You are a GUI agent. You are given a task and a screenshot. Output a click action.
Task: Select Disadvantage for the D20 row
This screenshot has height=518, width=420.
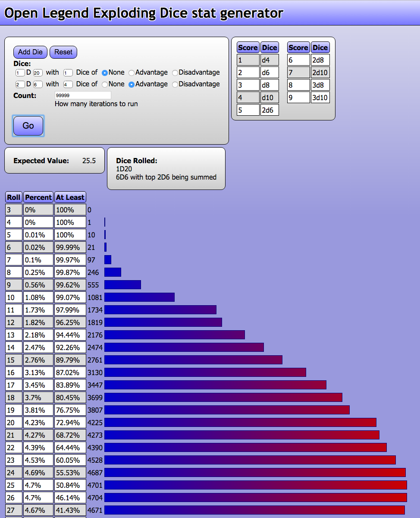[x=175, y=73]
